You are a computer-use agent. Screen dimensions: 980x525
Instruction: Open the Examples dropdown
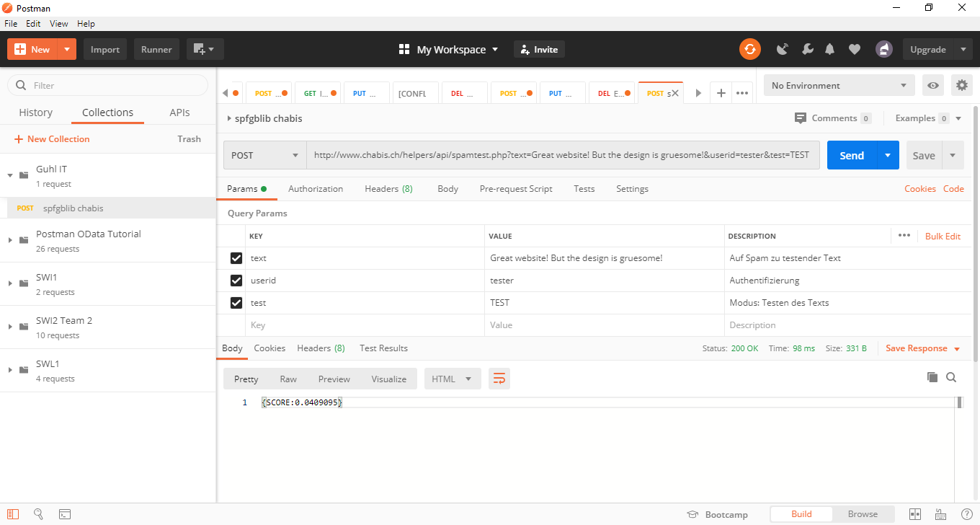[929, 118]
